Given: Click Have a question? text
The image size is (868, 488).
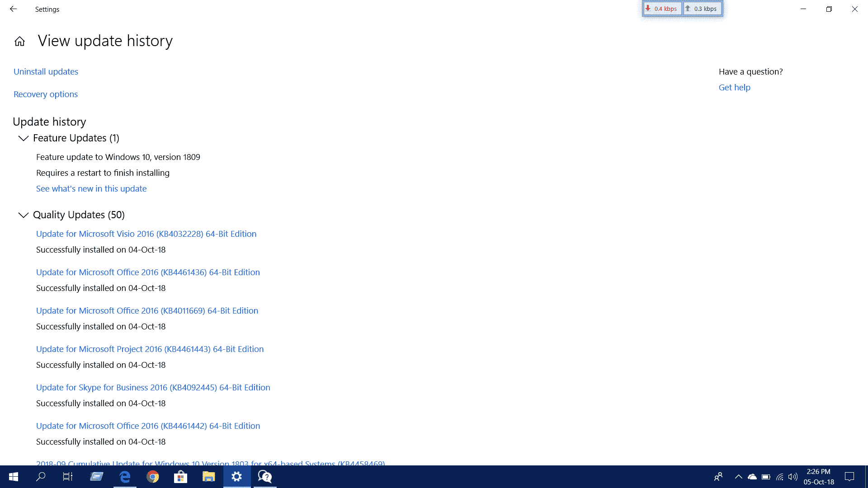Looking at the screenshot, I should click(751, 72).
